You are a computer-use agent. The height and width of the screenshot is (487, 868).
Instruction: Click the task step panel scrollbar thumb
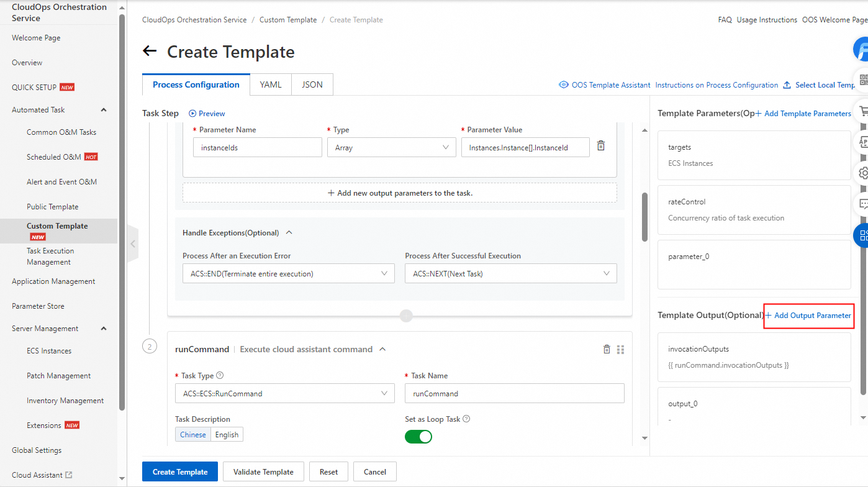point(644,216)
